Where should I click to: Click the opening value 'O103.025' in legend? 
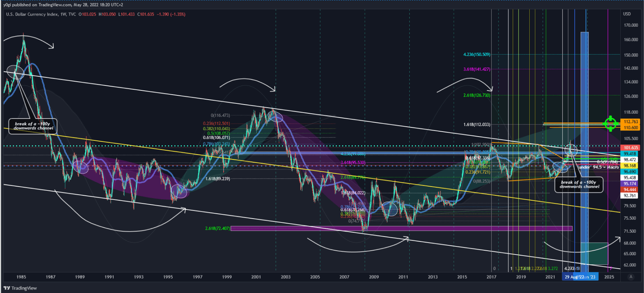(87, 14)
